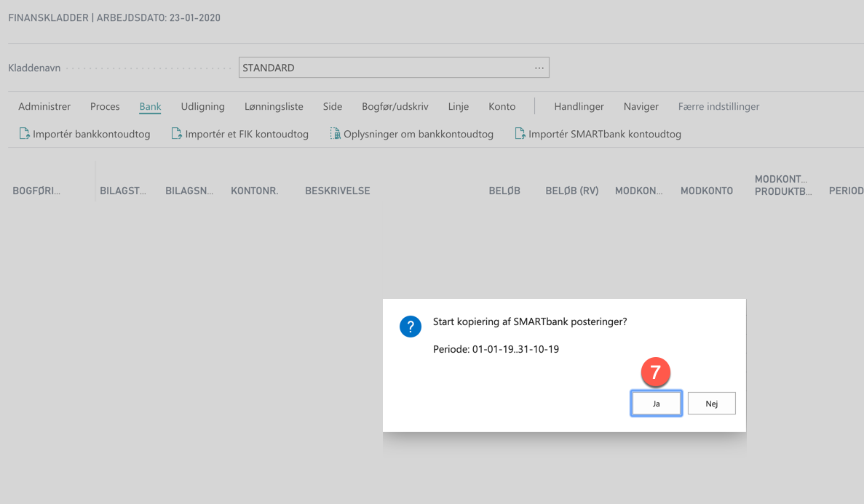Open the Handlinger menu

(x=579, y=106)
